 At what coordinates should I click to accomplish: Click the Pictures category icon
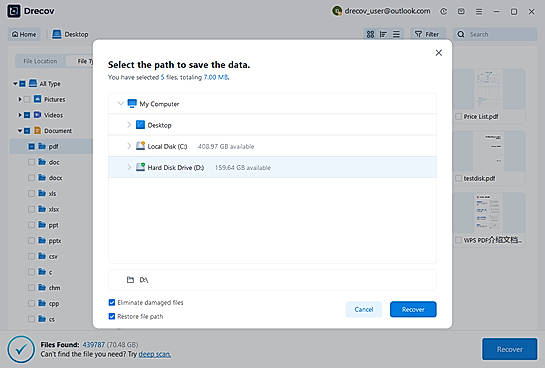38,99
